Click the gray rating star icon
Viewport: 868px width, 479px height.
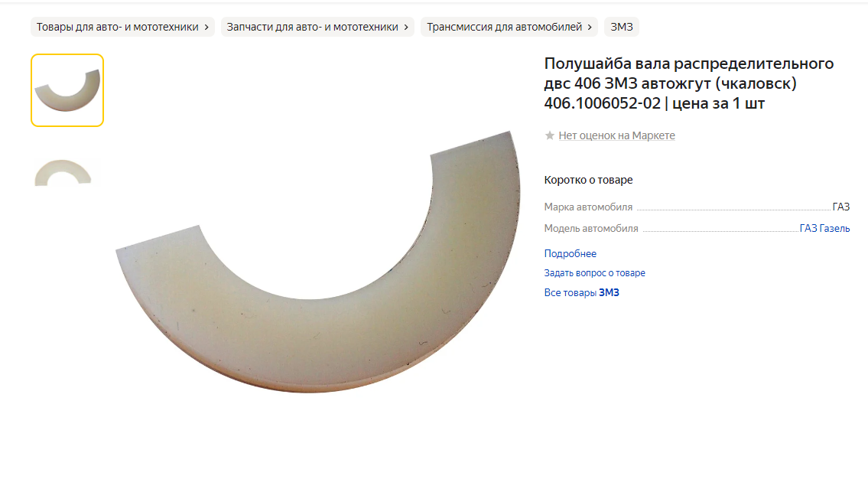(550, 135)
